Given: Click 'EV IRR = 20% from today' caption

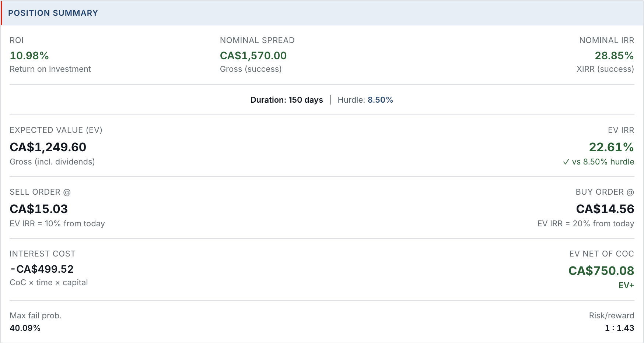Looking at the screenshot, I should click(586, 224).
